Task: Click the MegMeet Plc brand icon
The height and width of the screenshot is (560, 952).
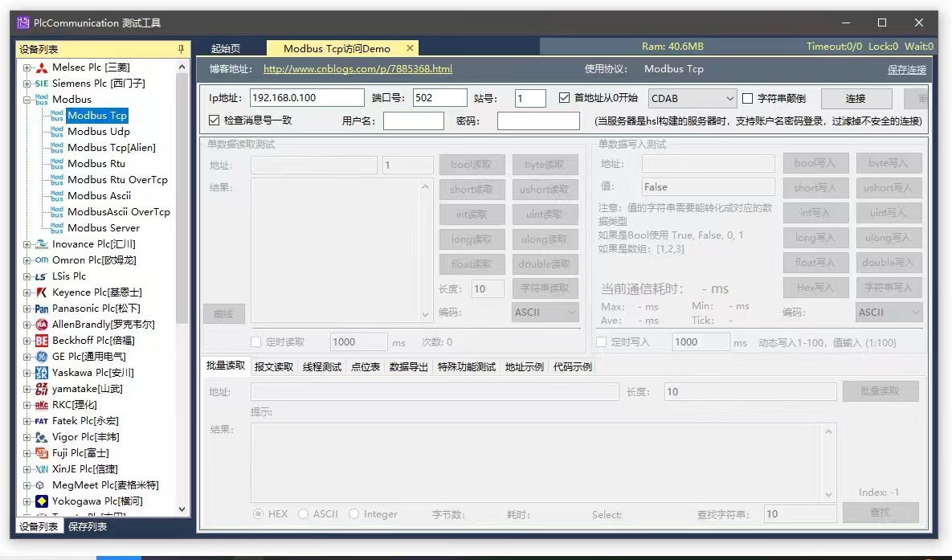Action: [40, 485]
